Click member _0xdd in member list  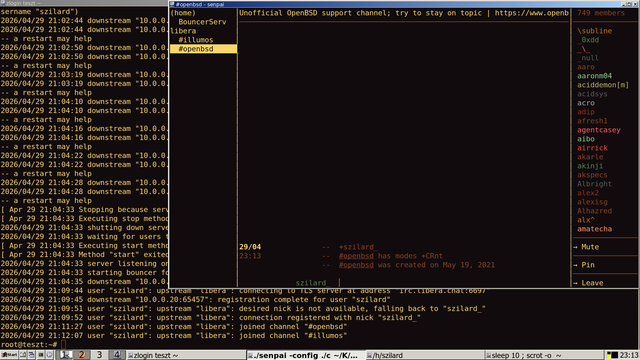(x=588, y=40)
